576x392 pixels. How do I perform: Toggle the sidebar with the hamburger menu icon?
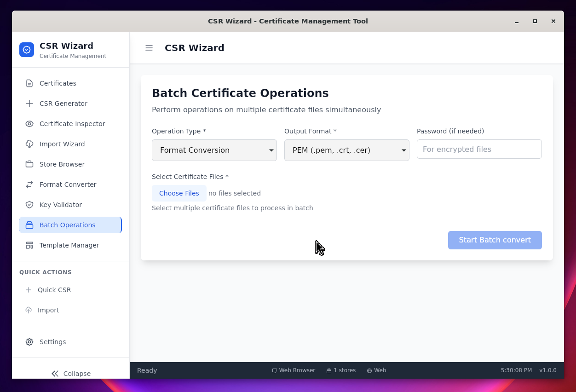(x=149, y=48)
